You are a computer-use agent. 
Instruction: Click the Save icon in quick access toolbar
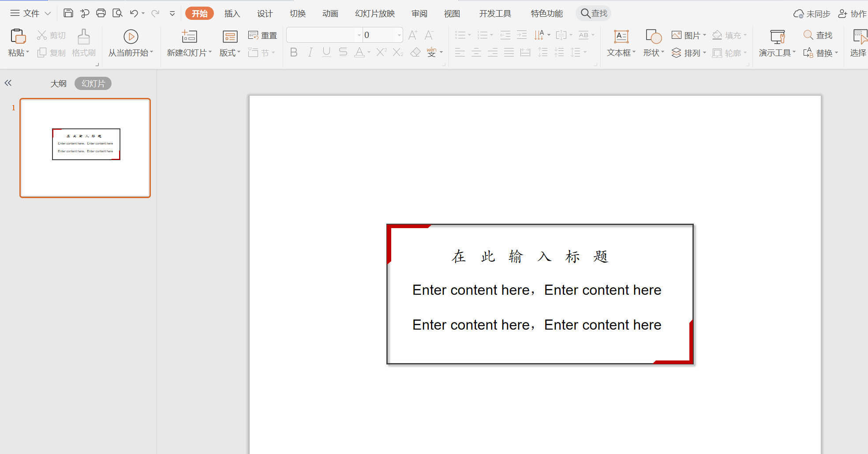[x=68, y=13]
